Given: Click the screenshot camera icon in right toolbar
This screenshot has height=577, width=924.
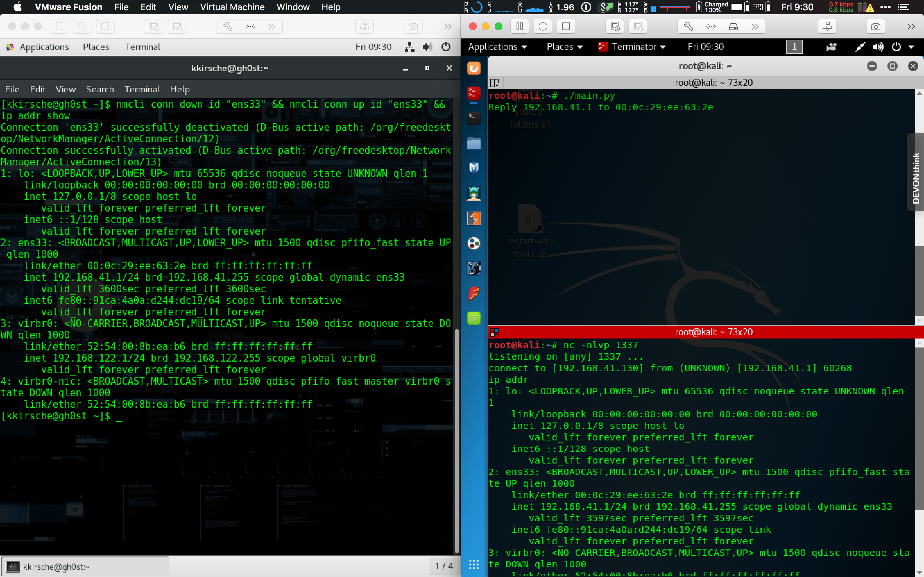Looking at the screenshot, I should click(876, 26).
